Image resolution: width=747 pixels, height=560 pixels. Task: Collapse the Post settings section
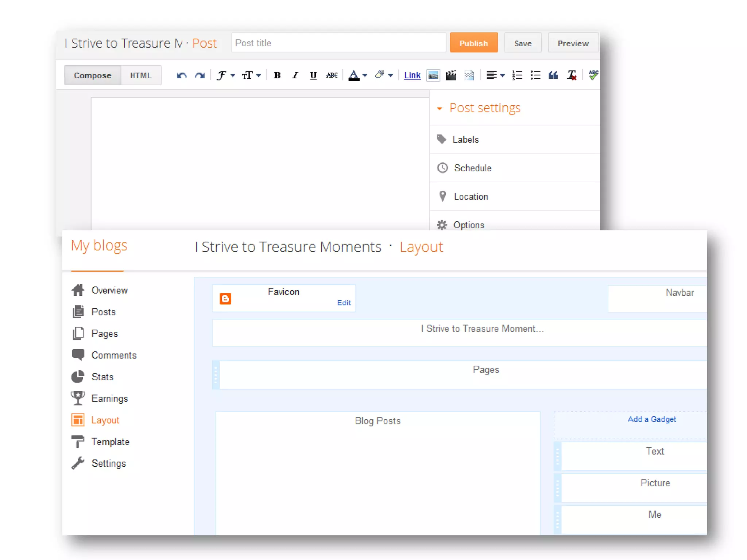[440, 109]
